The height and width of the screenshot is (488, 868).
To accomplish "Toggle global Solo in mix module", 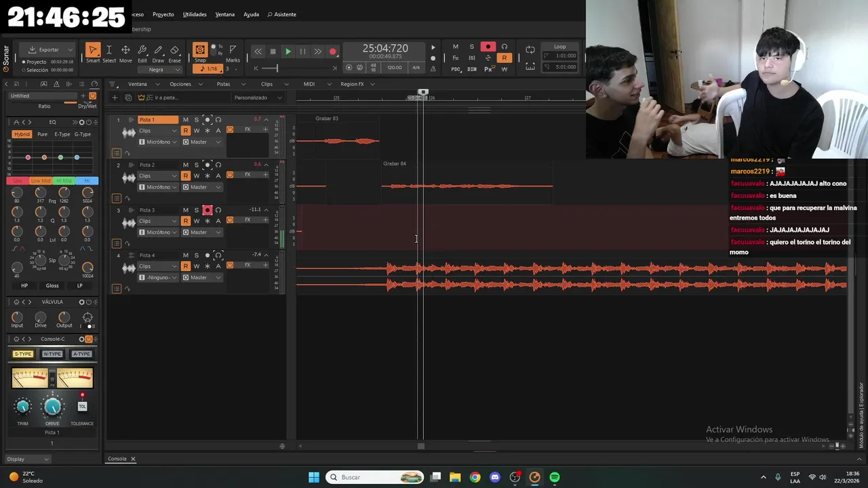I will (x=472, y=47).
